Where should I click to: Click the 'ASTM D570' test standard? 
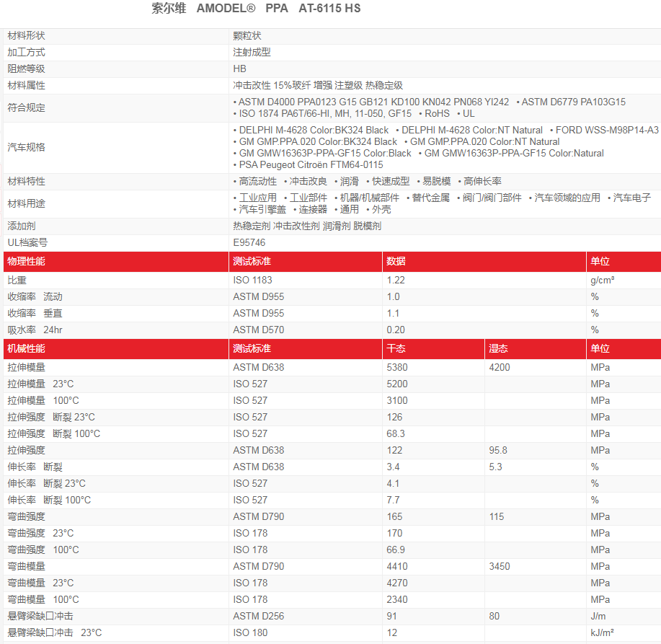coord(258,330)
